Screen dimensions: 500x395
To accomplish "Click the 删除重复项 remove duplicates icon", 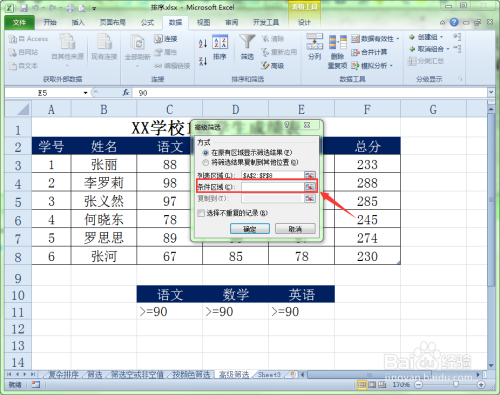I will (337, 43).
